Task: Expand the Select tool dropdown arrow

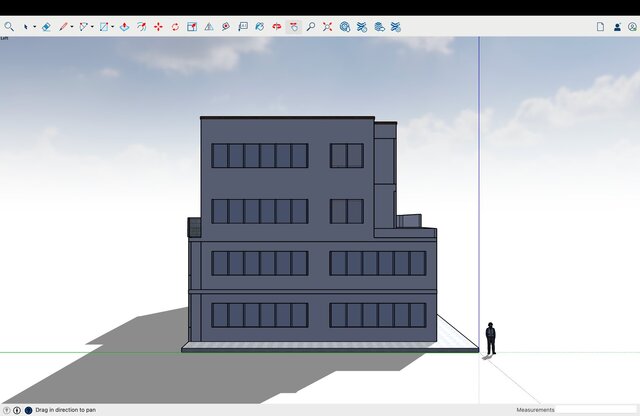Action: click(35, 27)
